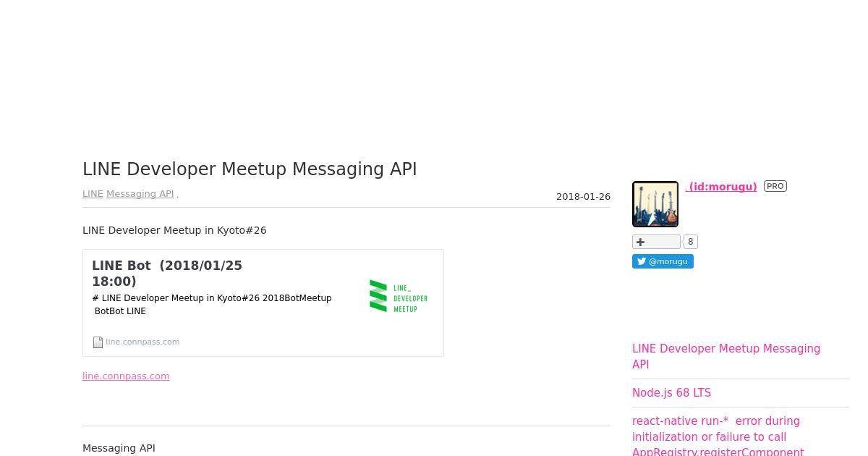Click the LINE Developer Meetup green logo thumbnail
This screenshot has width=868, height=456.
[x=399, y=296]
